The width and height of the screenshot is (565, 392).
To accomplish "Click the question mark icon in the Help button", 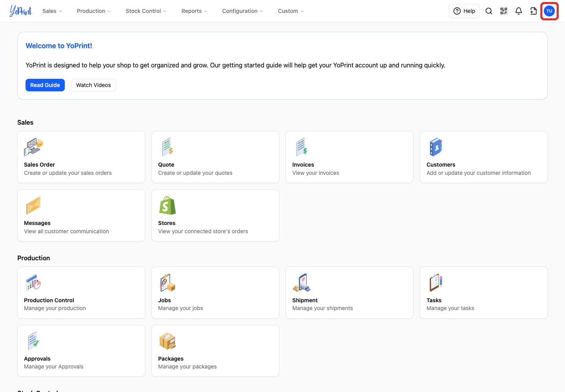I will pyautogui.click(x=457, y=11).
